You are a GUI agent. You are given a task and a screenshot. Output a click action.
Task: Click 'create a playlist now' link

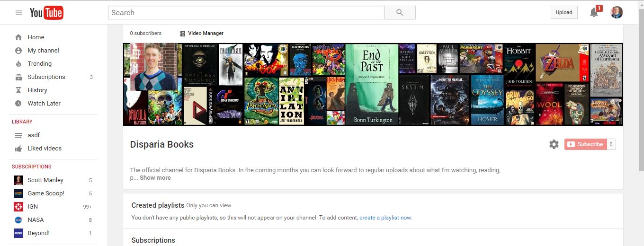385,218
